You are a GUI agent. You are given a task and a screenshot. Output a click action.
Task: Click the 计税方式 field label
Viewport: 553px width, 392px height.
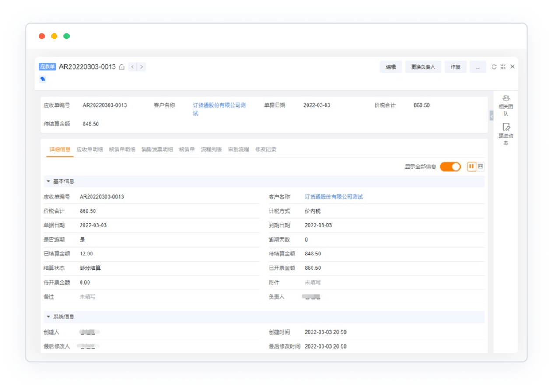[279, 211]
